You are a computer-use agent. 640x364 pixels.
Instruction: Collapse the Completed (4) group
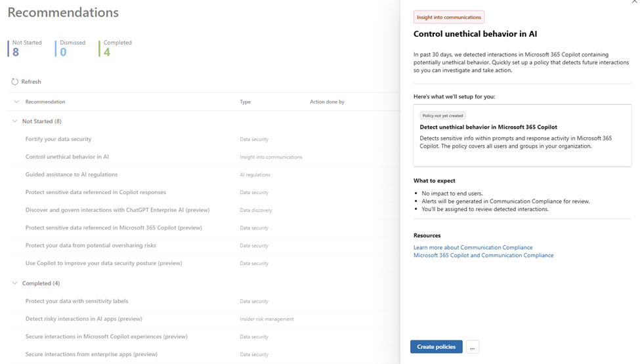15,283
